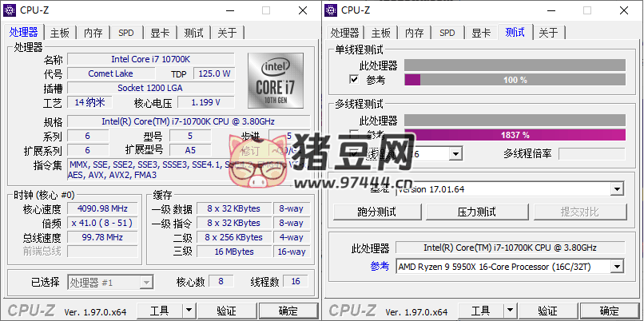
Task: Click the 跑分测试 button
Action: pyautogui.click(x=376, y=212)
